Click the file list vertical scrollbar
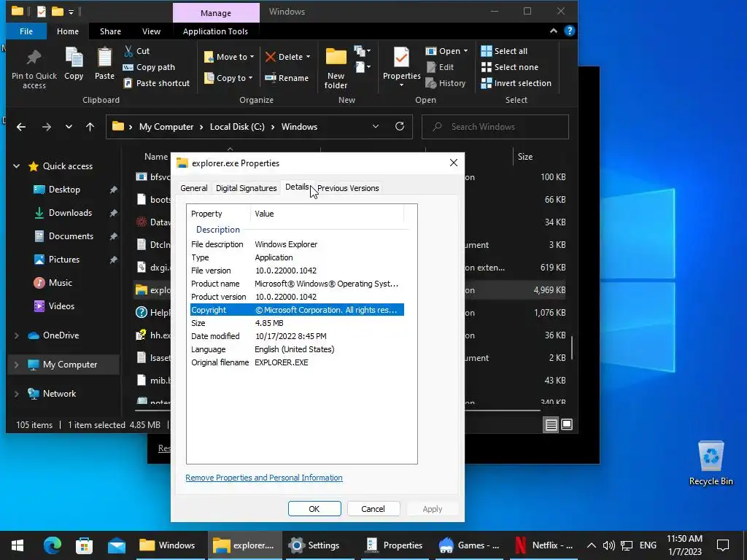Viewport: 747px width, 560px height. coord(572,348)
